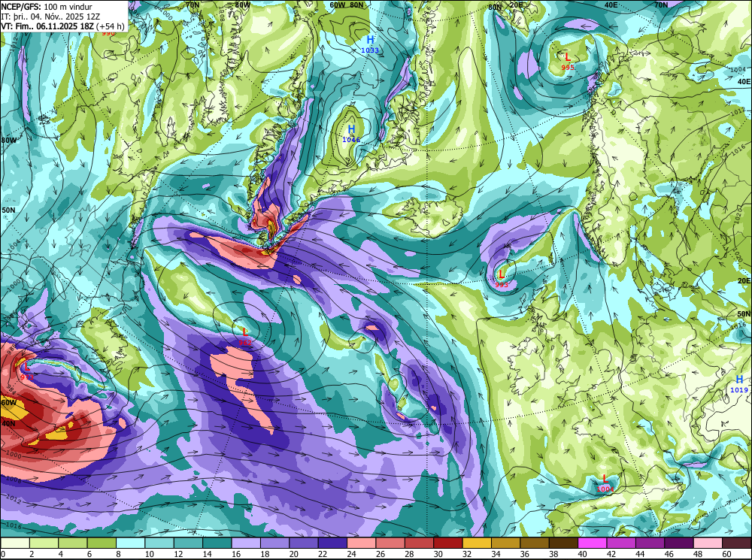
Task: Click the 24–26 salmon pink legend swatch
Action: (x=362, y=543)
